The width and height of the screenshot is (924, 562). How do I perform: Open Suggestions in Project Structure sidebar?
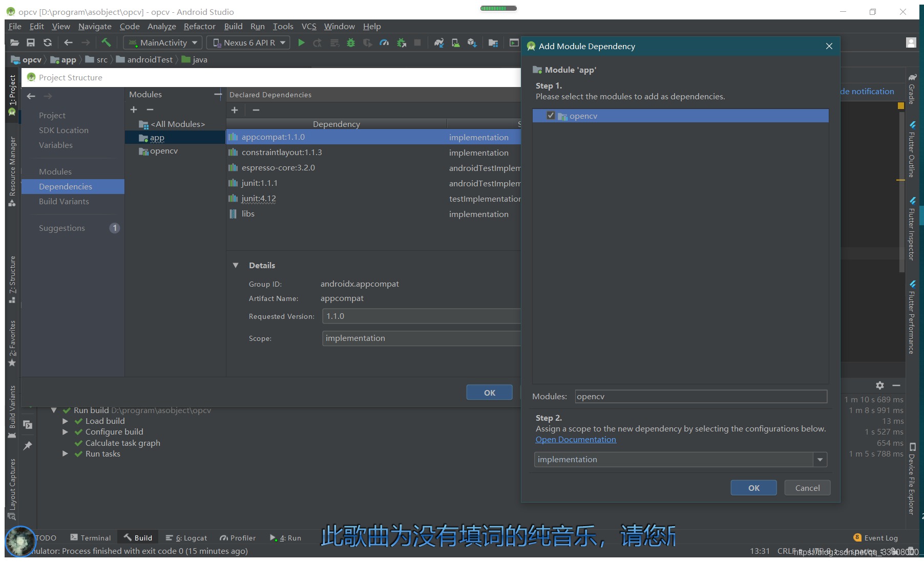(73, 228)
